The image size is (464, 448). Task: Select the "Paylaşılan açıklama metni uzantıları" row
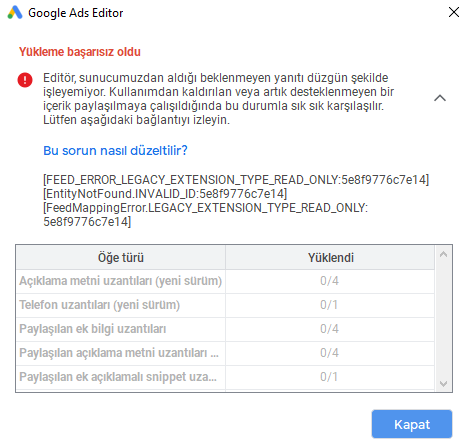(225, 353)
